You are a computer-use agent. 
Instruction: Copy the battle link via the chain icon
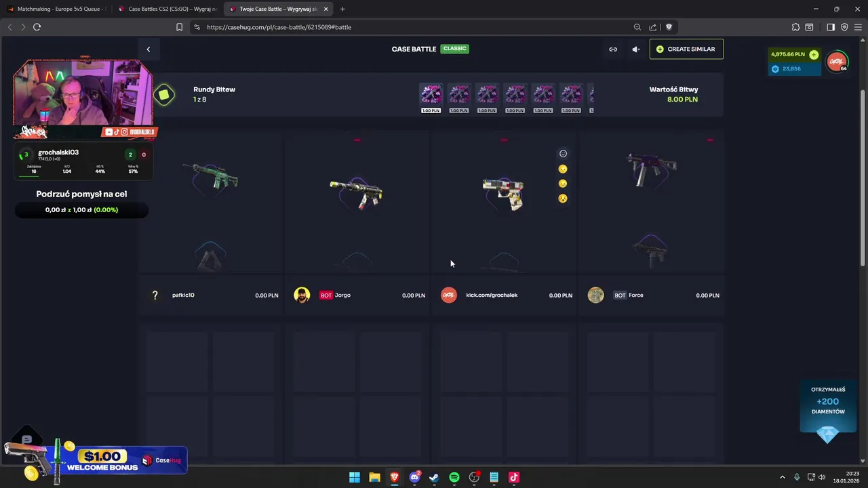pos(613,49)
